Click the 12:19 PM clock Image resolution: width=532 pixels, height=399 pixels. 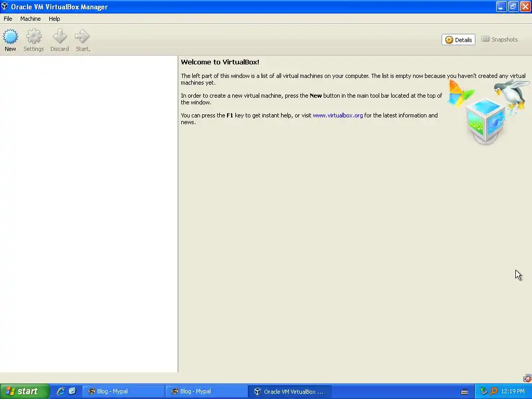pos(513,391)
